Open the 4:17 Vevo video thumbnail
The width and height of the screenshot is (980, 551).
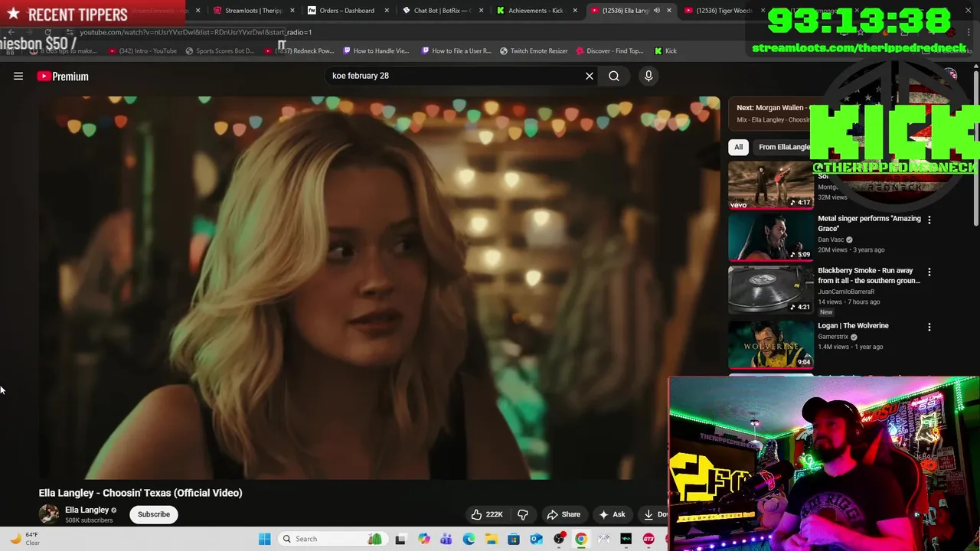(771, 185)
